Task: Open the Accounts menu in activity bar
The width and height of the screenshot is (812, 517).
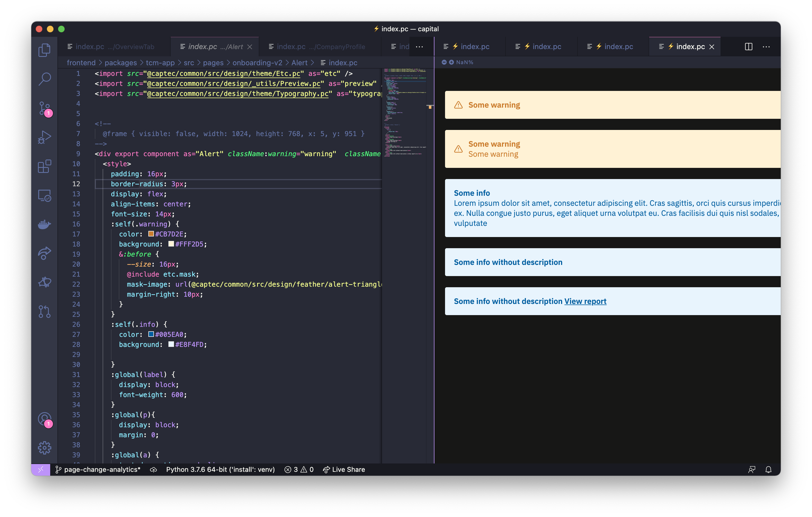Action: (x=44, y=419)
